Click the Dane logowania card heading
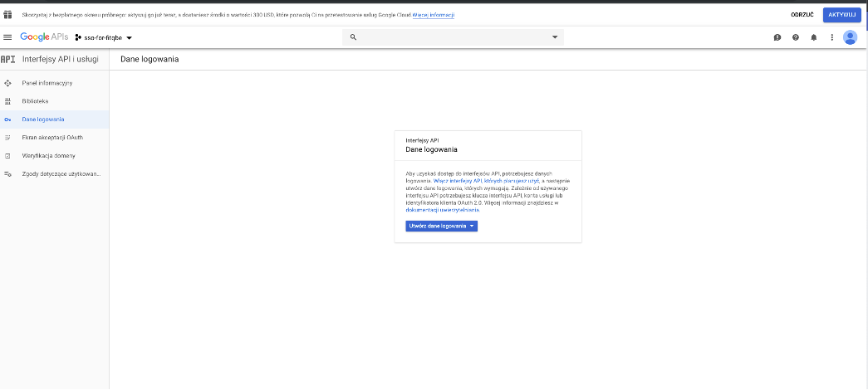 pos(431,149)
